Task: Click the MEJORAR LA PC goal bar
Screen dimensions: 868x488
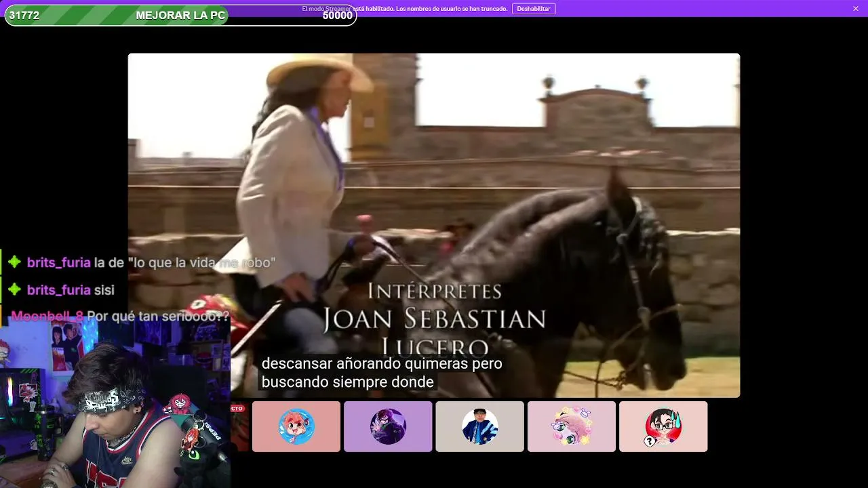Action: click(180, 16)
